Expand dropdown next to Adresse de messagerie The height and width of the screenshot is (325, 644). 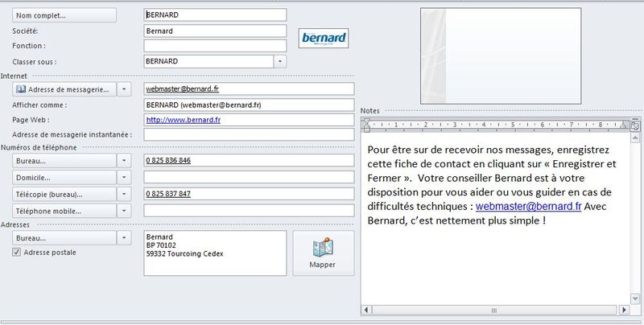[124, 89]
